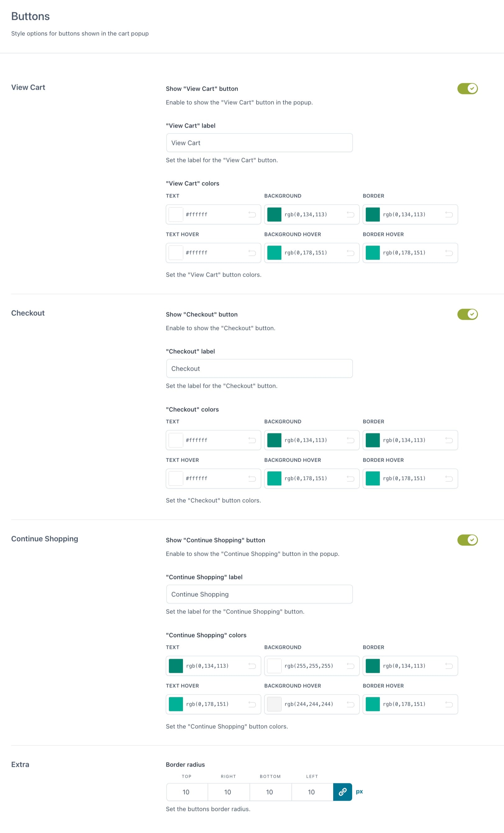Reset Checkout text hover color
Viewport: 504px width, 833px height.
[x=252, y=478]
